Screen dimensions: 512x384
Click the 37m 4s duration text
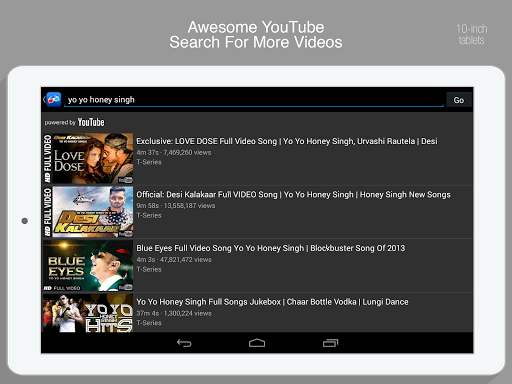pyautogui.click(x=148, y=313)
